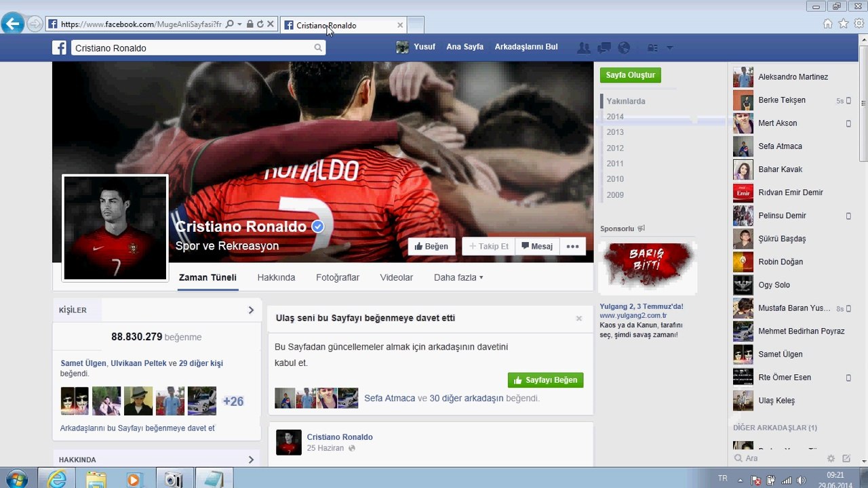Open browser Tools gear icon
Image resolution: width=868 pixels, height=488 pixels.
point(859,24)
